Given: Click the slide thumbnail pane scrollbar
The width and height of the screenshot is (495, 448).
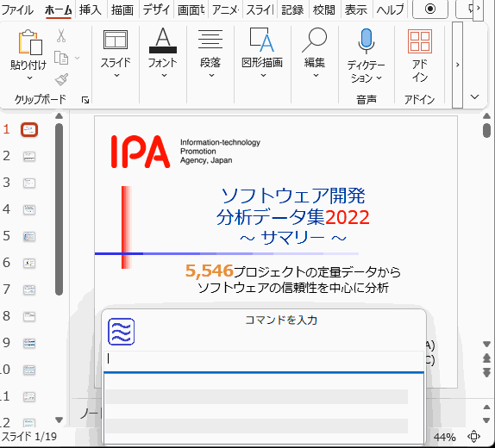Looking at the screenshot, I should point(59,209).
